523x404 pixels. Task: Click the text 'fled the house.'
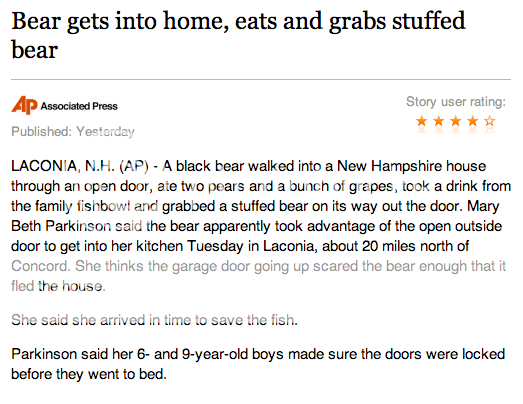point(58,286)
